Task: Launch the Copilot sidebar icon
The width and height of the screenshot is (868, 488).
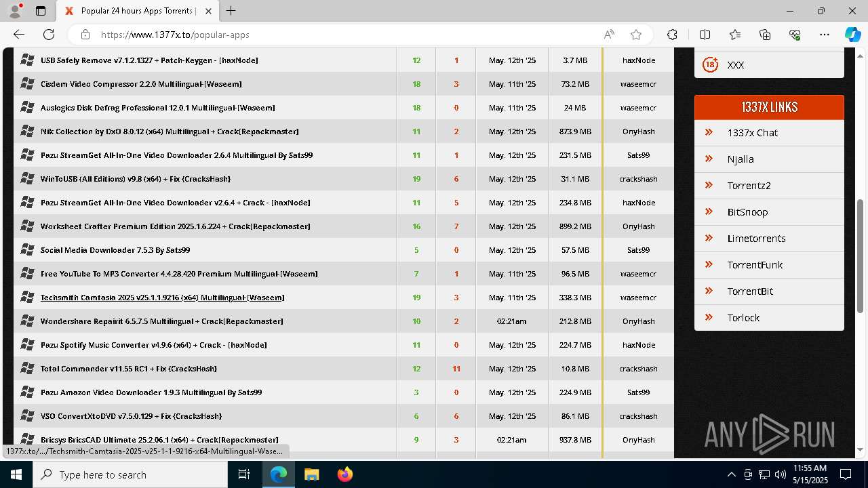Action: click(x=852, y=35)
